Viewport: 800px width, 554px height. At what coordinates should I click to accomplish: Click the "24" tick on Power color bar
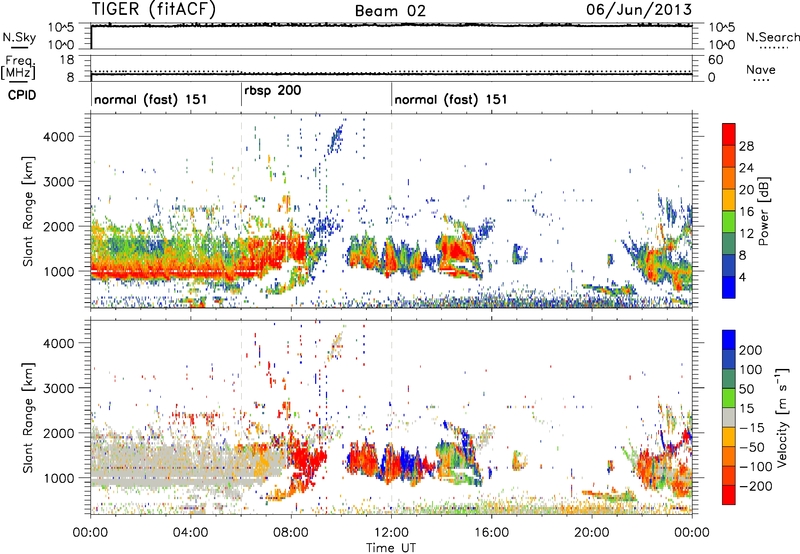click(746, 168)
